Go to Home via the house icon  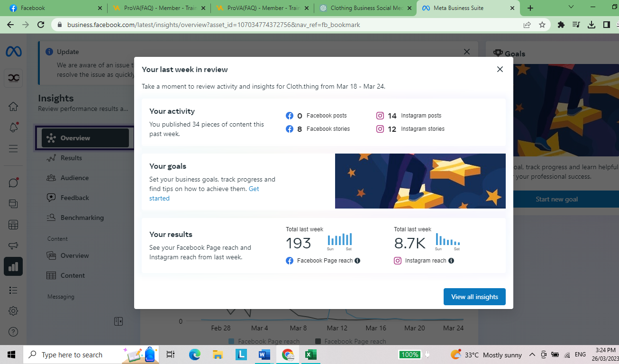pos(13,106)
